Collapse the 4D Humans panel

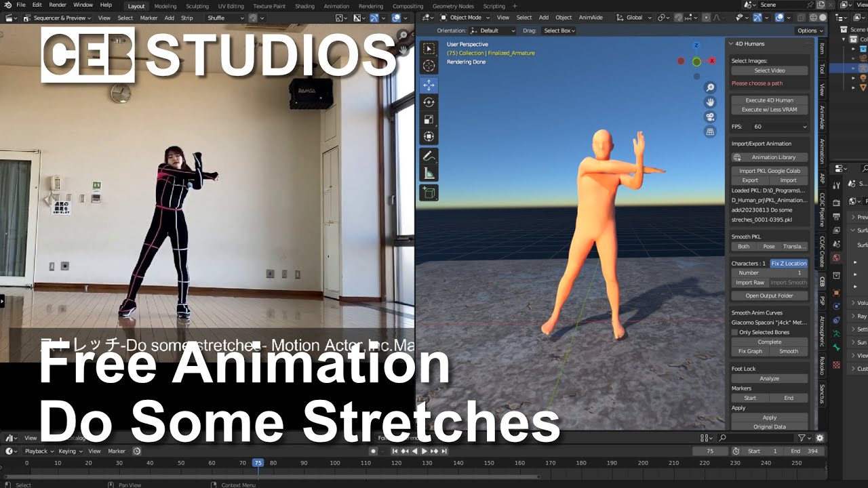[731, 43]
